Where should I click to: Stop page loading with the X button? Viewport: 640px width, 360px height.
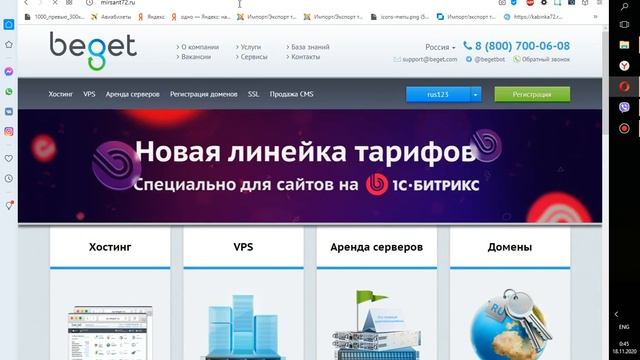click(x=55, y=2)
